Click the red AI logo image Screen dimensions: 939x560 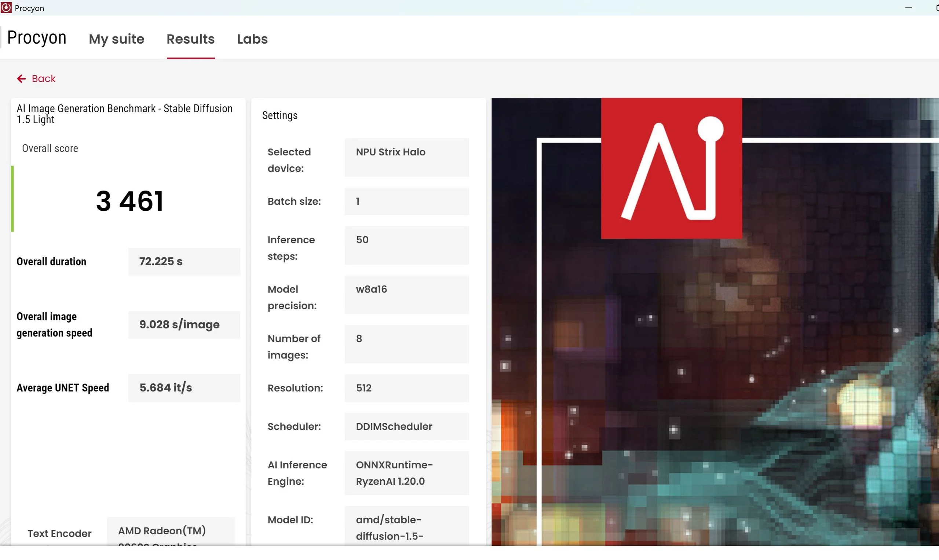pos(671,168)
